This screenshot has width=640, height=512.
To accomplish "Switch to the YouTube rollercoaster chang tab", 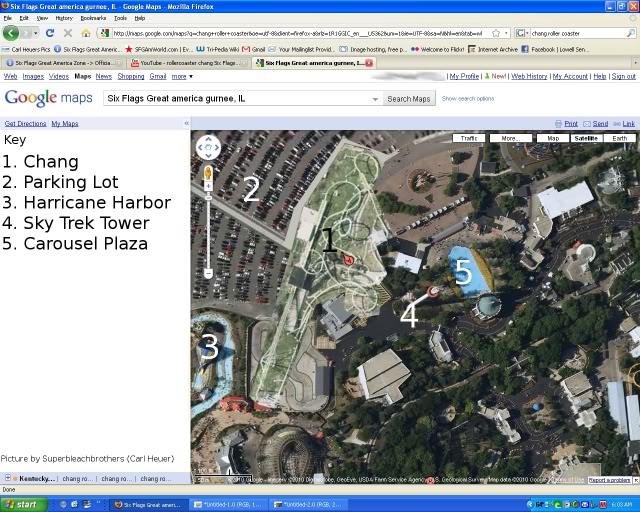I will [x=190, y=63].
